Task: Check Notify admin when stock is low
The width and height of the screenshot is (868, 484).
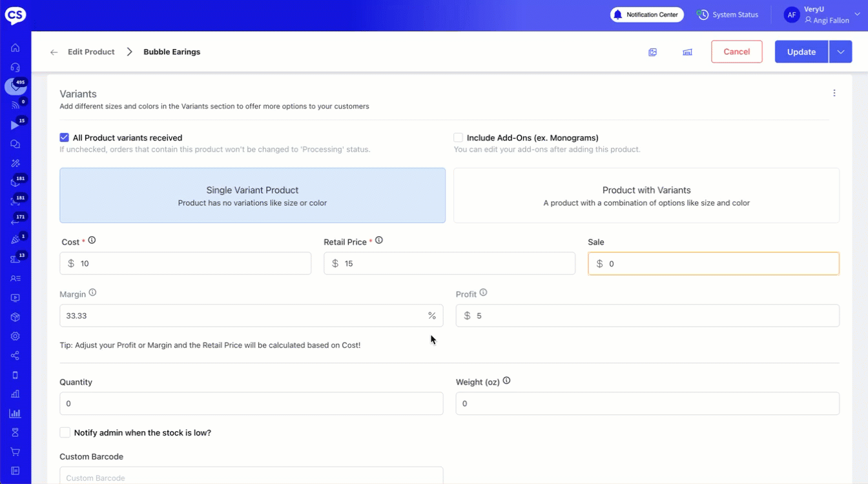Action: tap(65, 432)
